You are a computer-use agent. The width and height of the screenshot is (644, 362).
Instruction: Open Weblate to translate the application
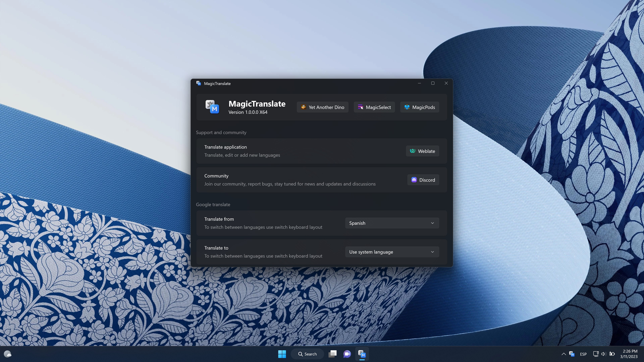click(x=422, y=151)
